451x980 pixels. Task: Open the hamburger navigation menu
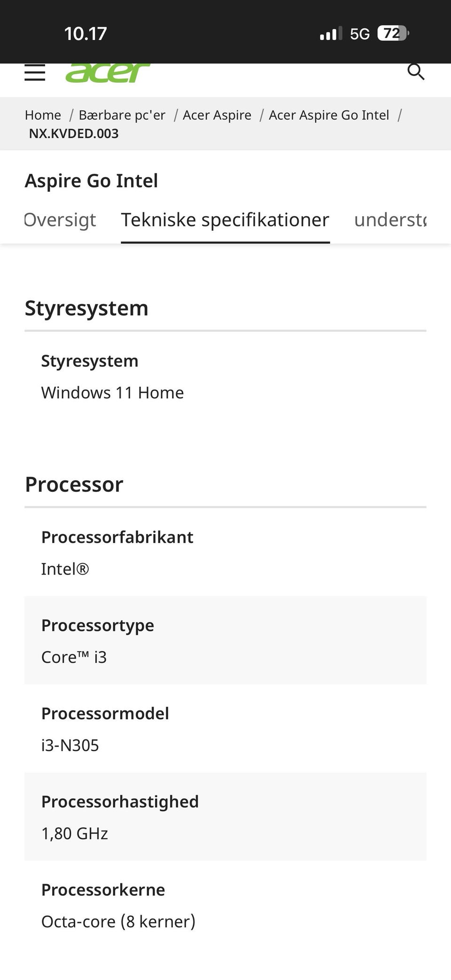coord(35,72)
